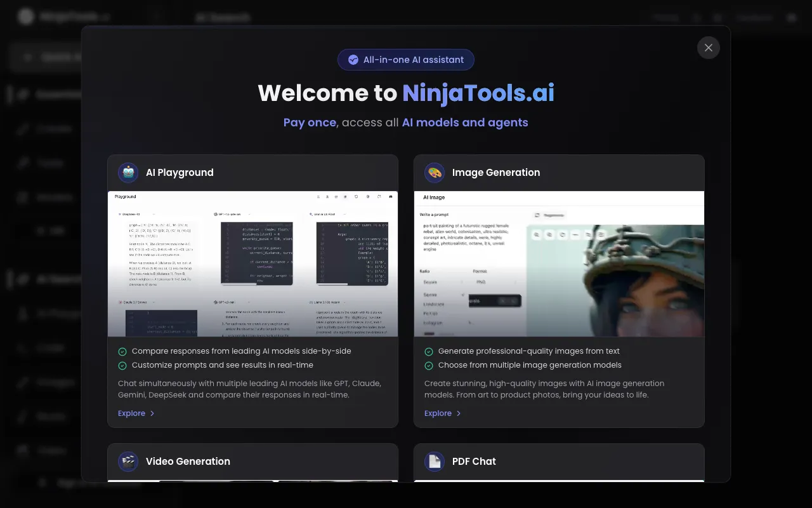Image resolution: width=812 pixels, height=508 pixels.
Task: Click check icon beside Customize prompts line
Action: 122,365
